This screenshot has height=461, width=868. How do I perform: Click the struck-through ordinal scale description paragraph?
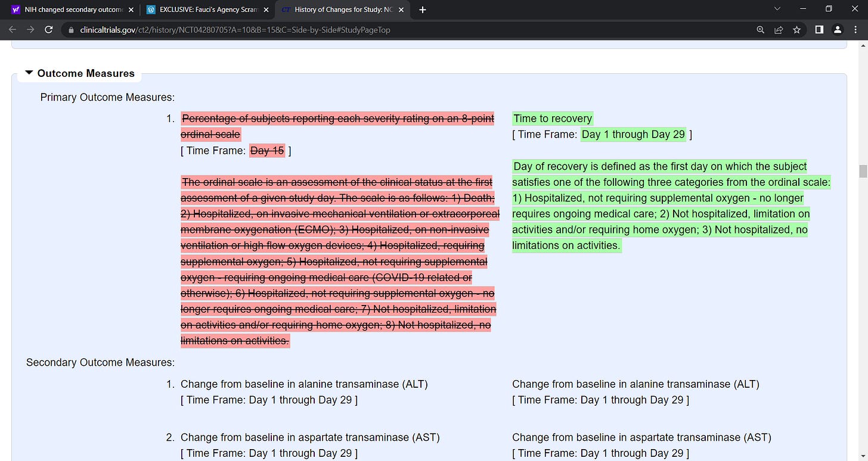(339, 261)
